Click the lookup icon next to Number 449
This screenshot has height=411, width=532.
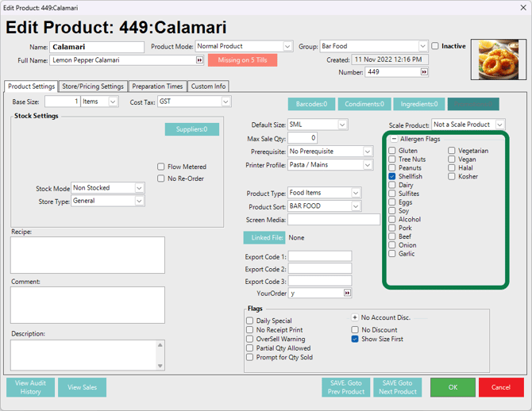(x=424, y=72)
